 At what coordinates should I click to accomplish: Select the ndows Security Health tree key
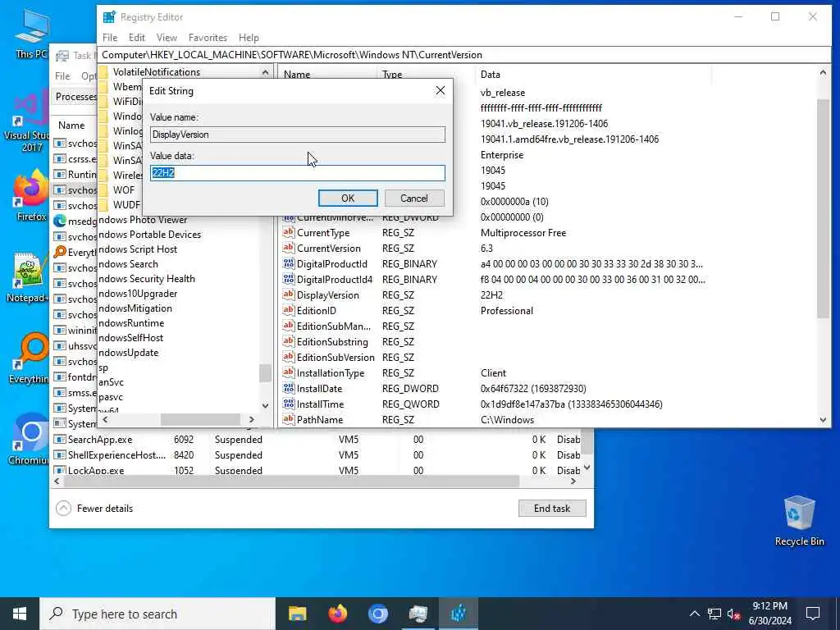(x=147, y=279)
